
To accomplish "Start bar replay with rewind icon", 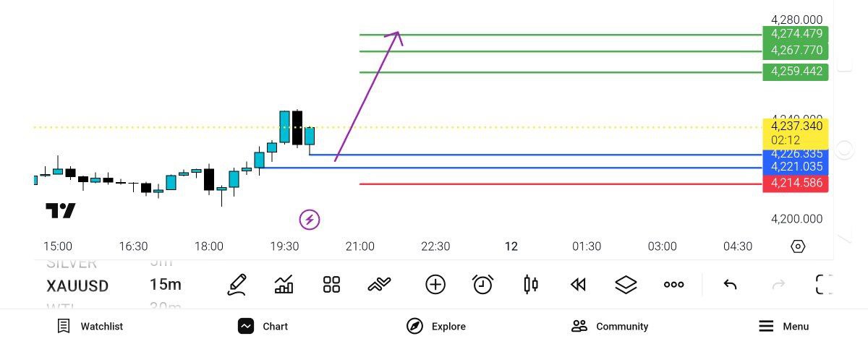I will pyautogui.click(x=578, y=285).
